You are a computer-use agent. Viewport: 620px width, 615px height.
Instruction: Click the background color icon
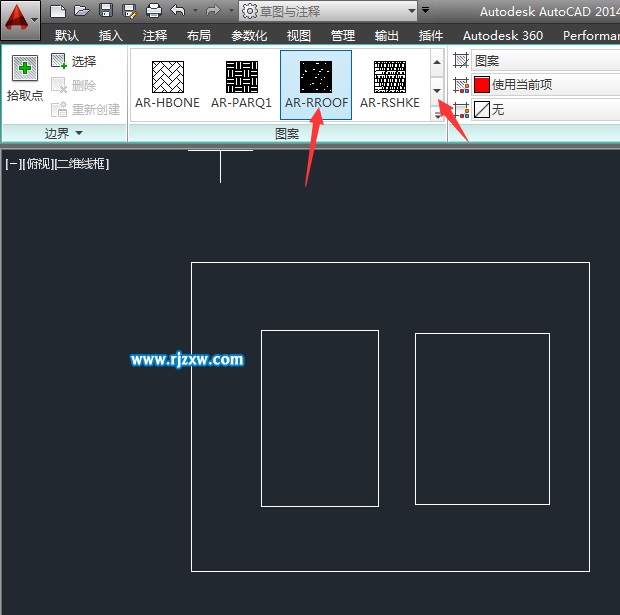[x=461, y=110]
